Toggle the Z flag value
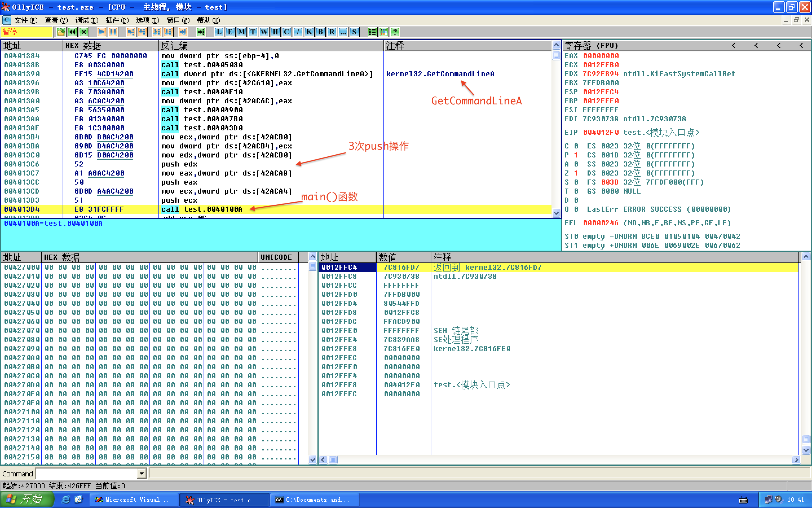The image size is (812, 508). (x=576, y=173)
